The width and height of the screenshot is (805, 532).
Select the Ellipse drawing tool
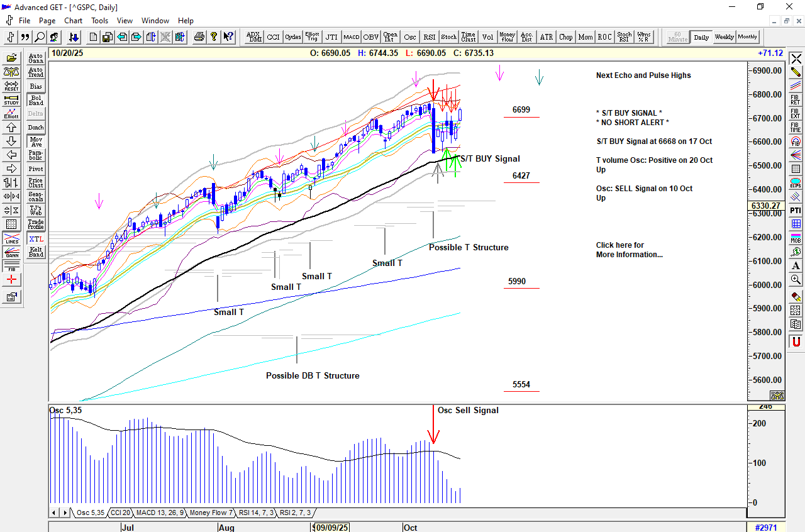click(x=796, y=183)
